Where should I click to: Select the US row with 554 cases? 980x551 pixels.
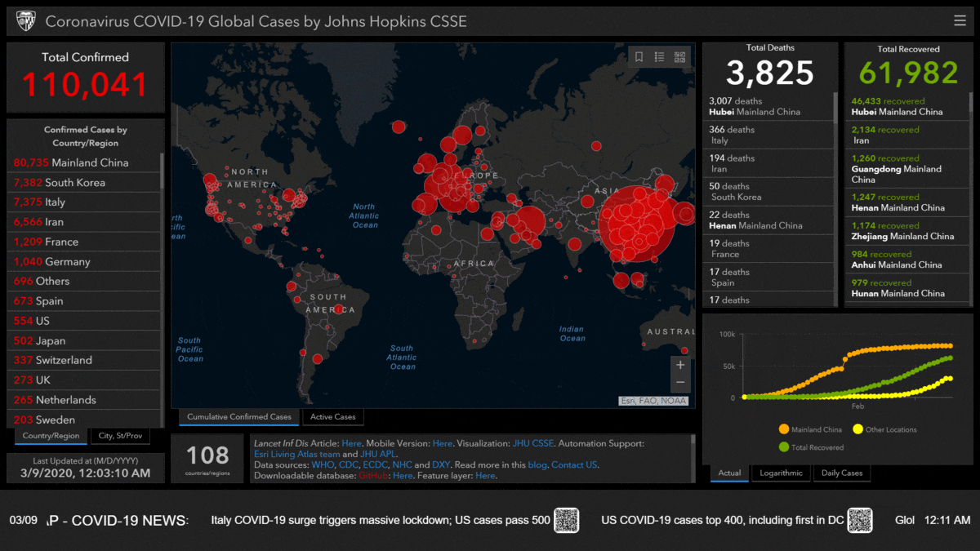84,321
